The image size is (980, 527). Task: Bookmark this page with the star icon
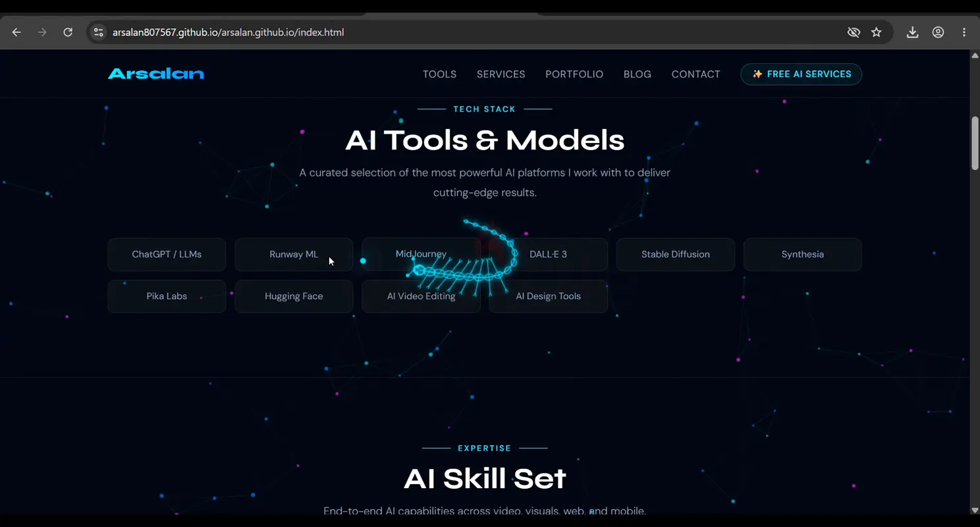click(x=876, y=32)
